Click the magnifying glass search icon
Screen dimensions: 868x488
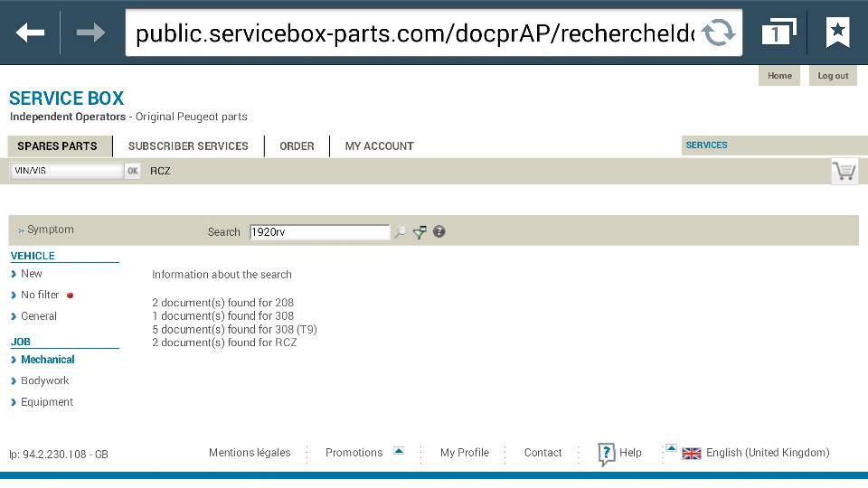click(x=401, y=232)
